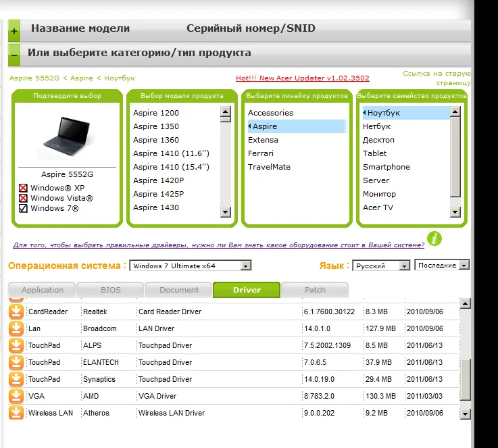This screenshot has height=448, width=498.
Task: Select TravelMate product line
Action: [269, 167]
